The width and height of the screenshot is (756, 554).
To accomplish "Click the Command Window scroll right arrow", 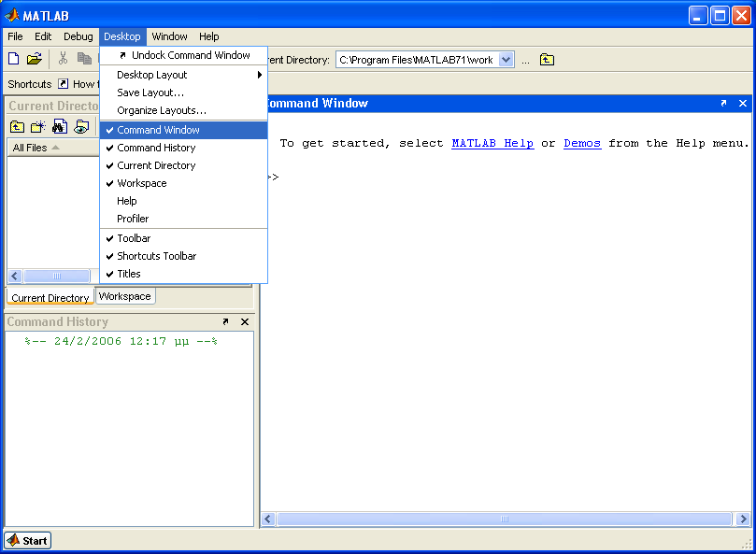I will [743, 519].
